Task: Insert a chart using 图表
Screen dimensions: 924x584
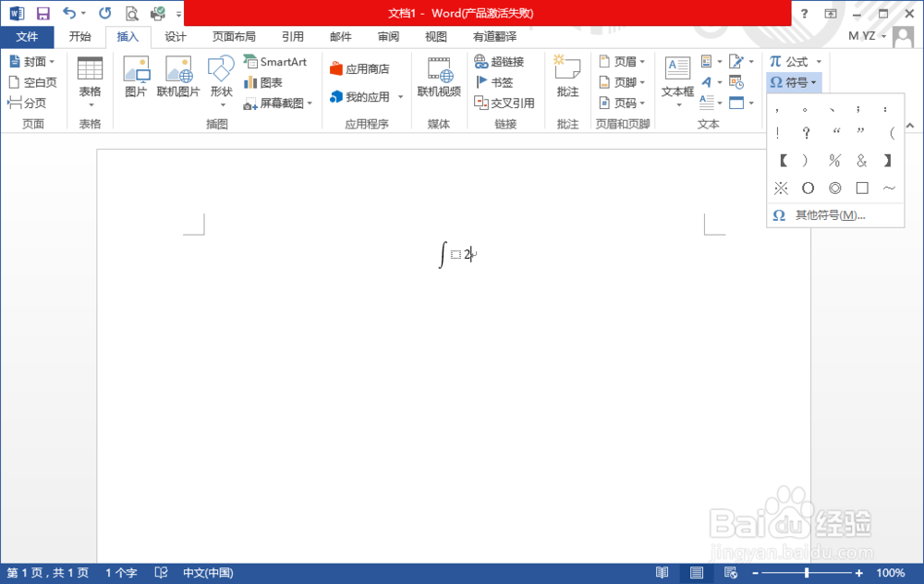Action: 265,82
